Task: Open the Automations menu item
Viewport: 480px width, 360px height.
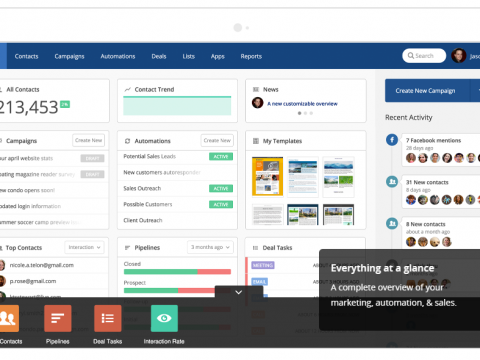Action: [x=118, y=56]
